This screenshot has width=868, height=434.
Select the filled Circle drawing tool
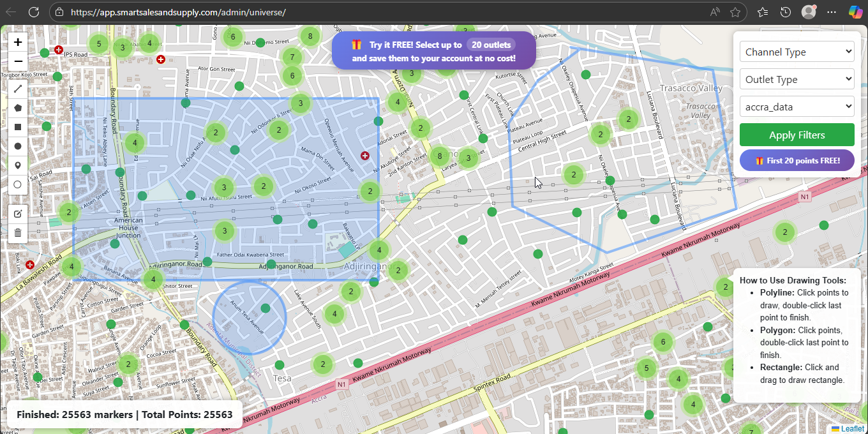[x=17, y=146]
